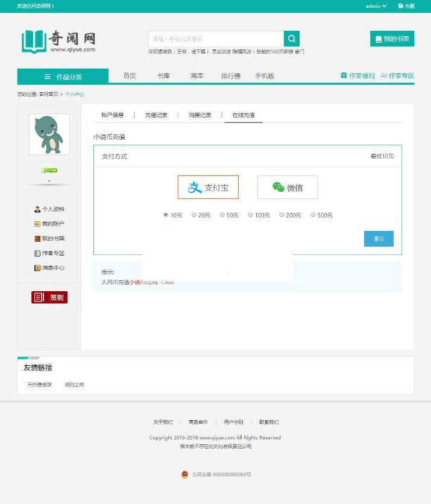The width and height of the screenshot is (431, 504).
Task: Click the book search input field
Action: click(216, 39)
